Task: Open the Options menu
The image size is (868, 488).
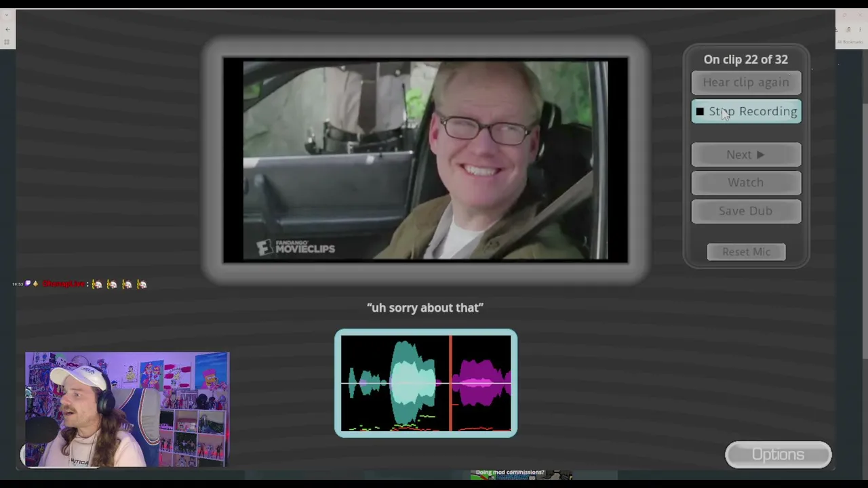Action: (x=778, y=455)
